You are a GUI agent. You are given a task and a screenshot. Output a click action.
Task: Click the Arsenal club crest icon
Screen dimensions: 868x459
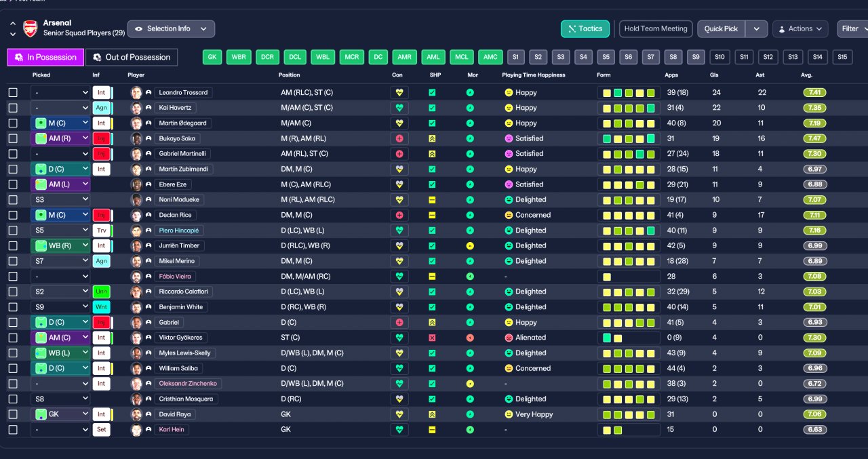(x=31, y=28)
